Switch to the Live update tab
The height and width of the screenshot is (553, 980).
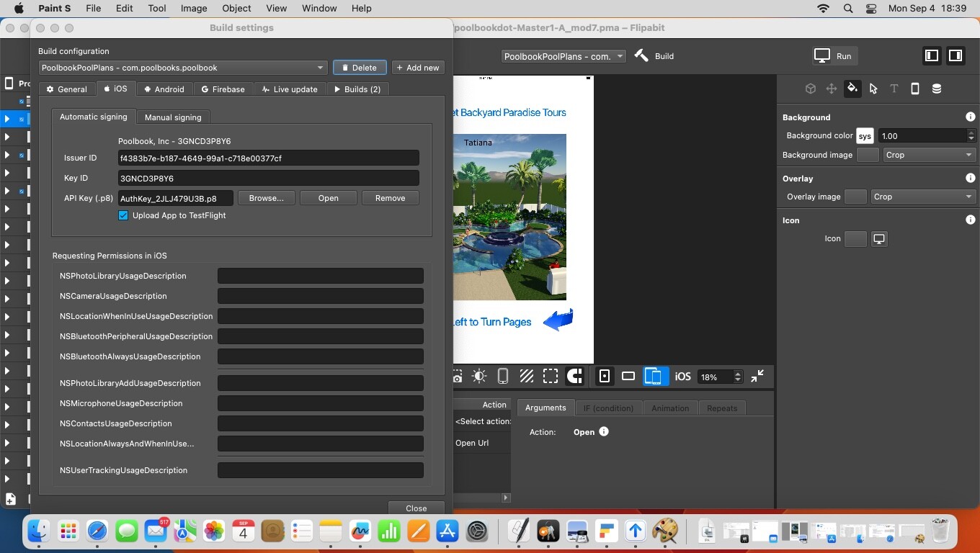point(290,89)
